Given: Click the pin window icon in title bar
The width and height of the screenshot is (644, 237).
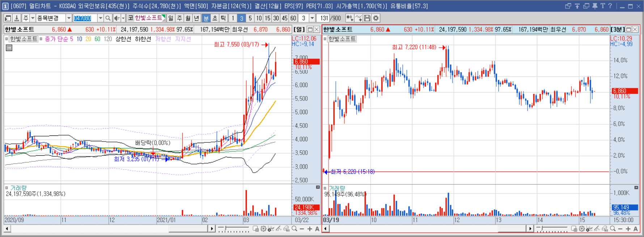Looking at the screenshot, I should coord(595,6).
